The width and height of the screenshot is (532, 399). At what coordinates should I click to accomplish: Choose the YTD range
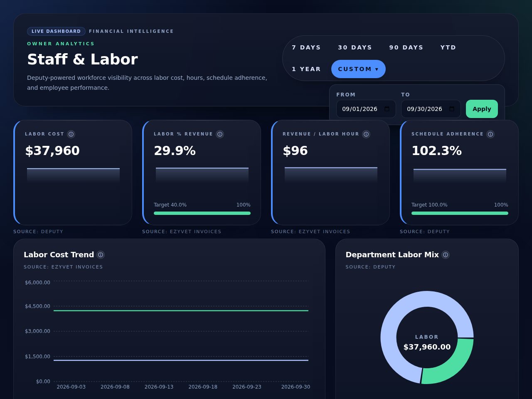(448, 47)
